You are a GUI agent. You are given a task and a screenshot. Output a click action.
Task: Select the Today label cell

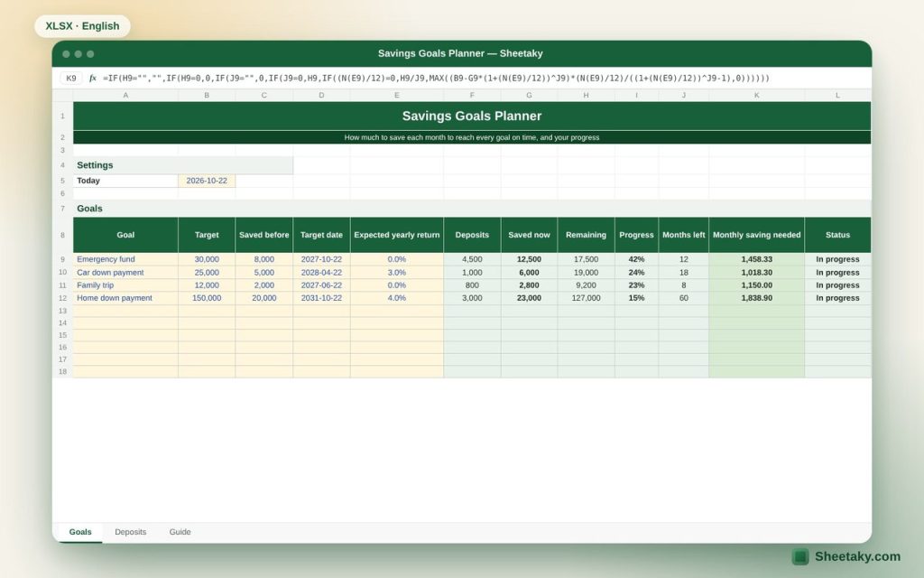[x=125, y=181]
